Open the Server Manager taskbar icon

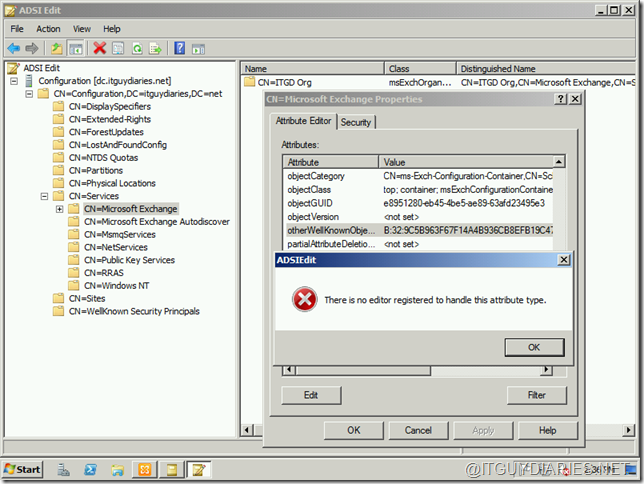pos(63,470)
